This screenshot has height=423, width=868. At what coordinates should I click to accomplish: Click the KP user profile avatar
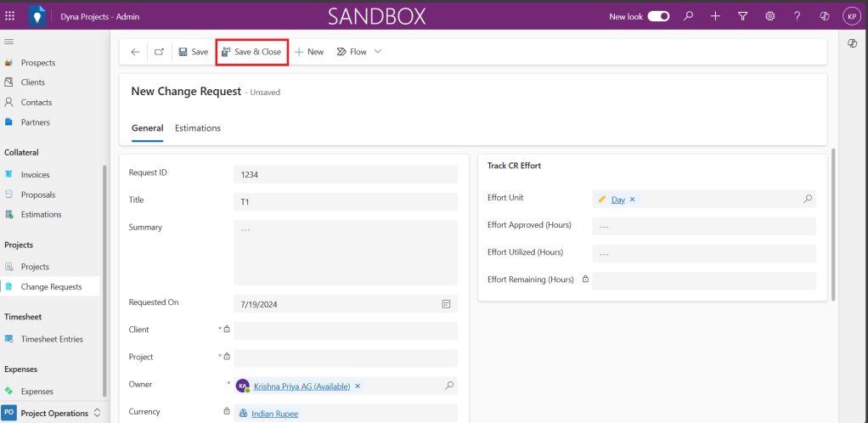click(x=850, y=16)
